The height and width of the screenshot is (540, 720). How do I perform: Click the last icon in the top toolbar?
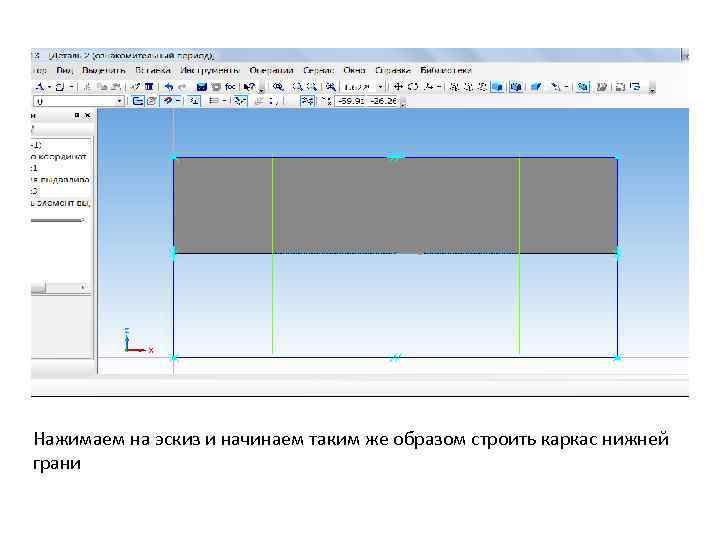tap(635, 86)
